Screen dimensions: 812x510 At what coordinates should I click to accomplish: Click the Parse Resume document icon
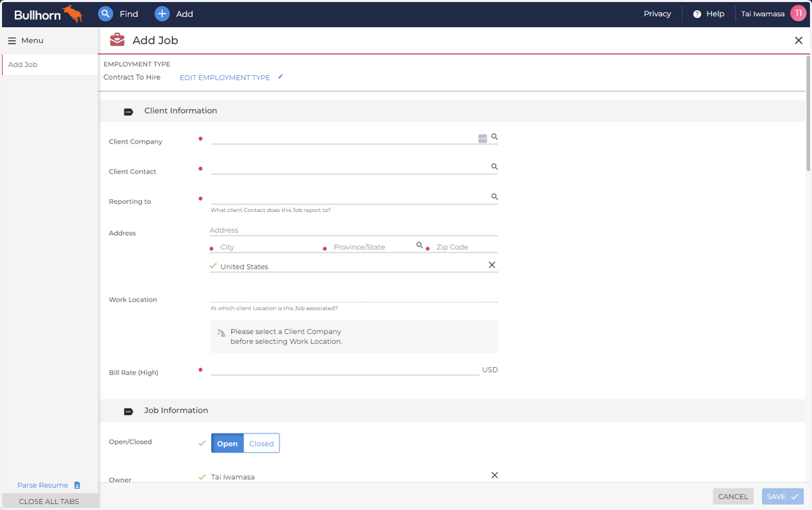pos(77,486)
